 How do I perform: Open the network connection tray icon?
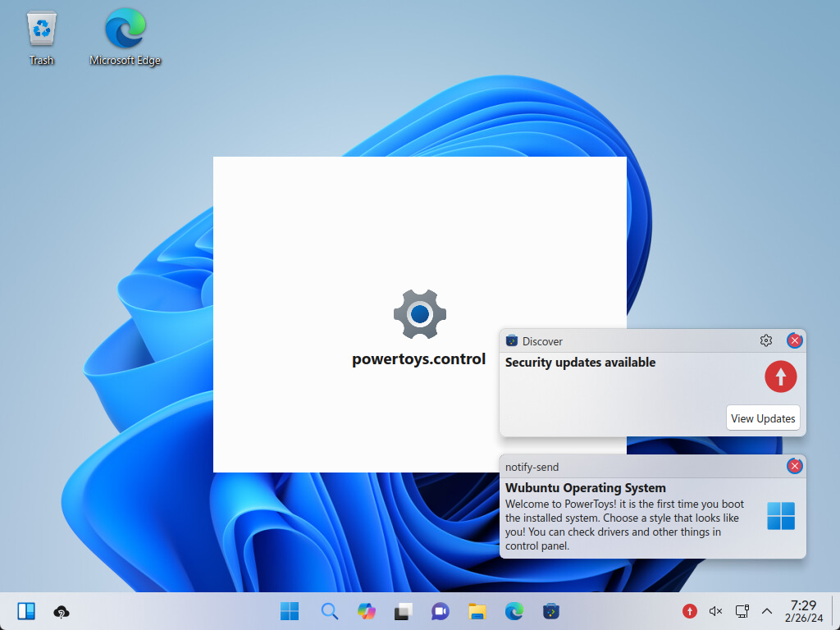742,611
